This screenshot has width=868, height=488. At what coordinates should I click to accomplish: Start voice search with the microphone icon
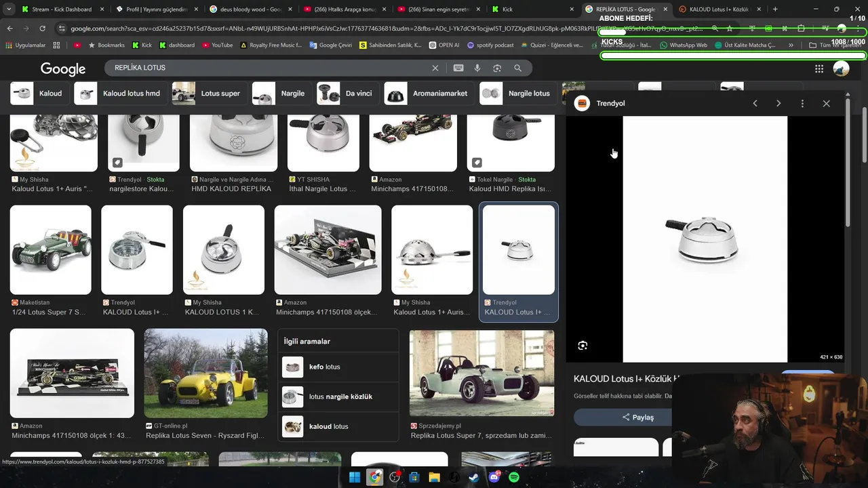pos(477,68)
